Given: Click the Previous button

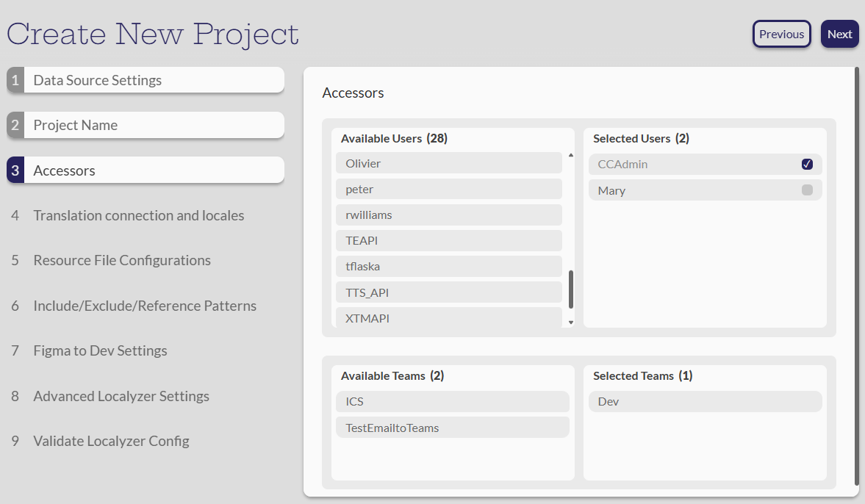Looking at the screenshot, I should (781, 34).
